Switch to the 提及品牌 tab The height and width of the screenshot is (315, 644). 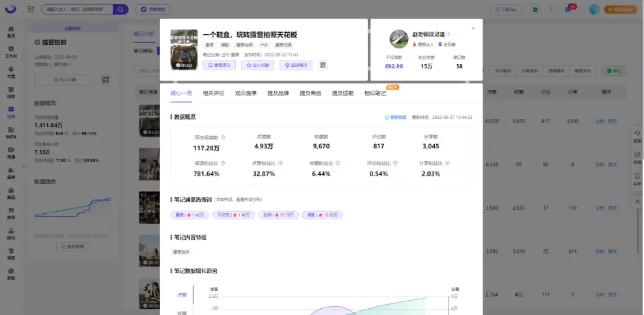pyautogui.click(x=278, y=93)
